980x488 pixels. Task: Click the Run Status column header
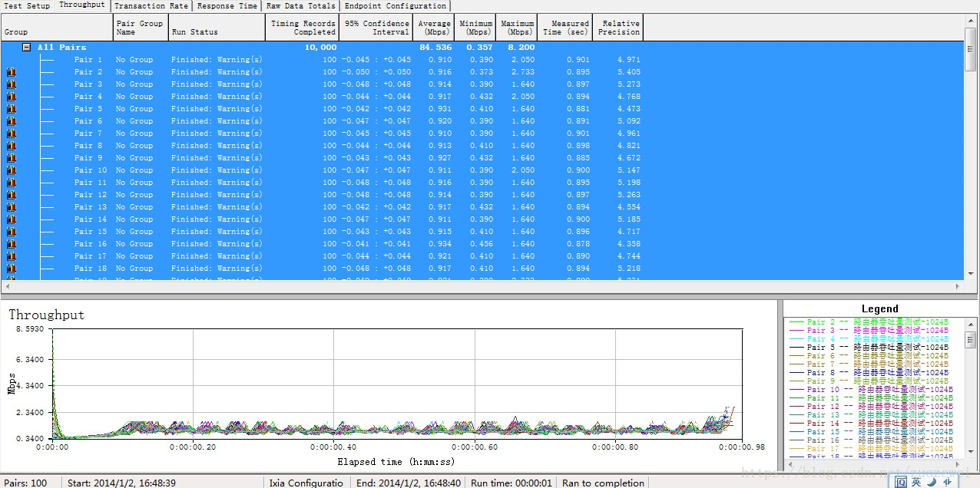point(216,28)
